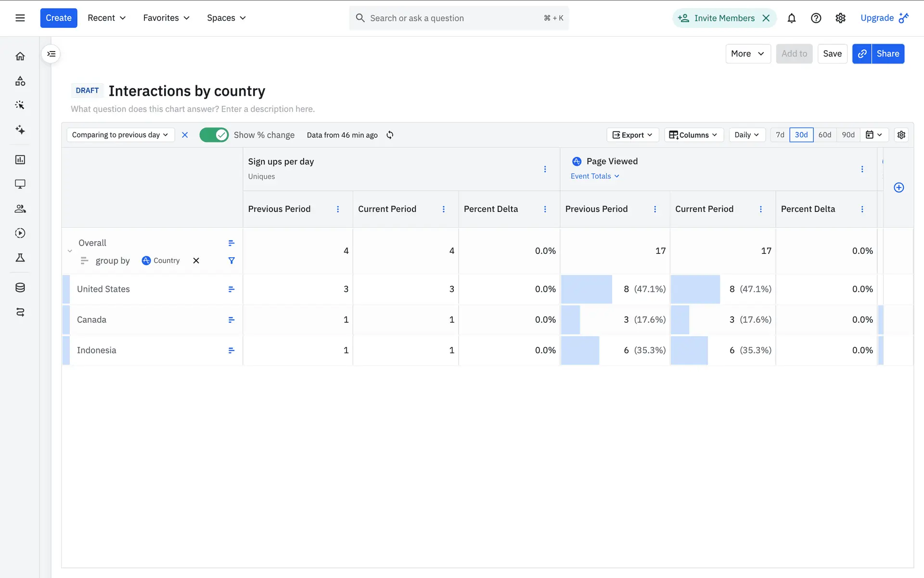Open the Favorites menu
Viewport: 924px width, 578px height.
[166, 18]
